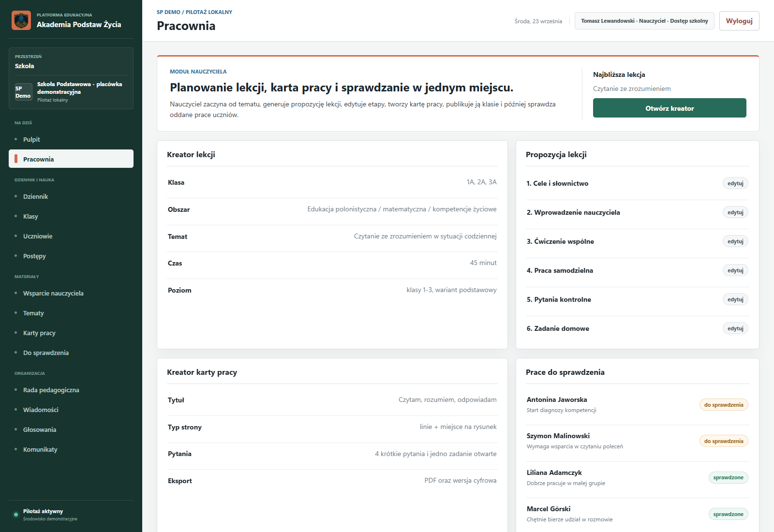This screenshot has width=774, height=532.
Task: Open Karty pracy from the sidebar
Action: [x=71, y=333]
